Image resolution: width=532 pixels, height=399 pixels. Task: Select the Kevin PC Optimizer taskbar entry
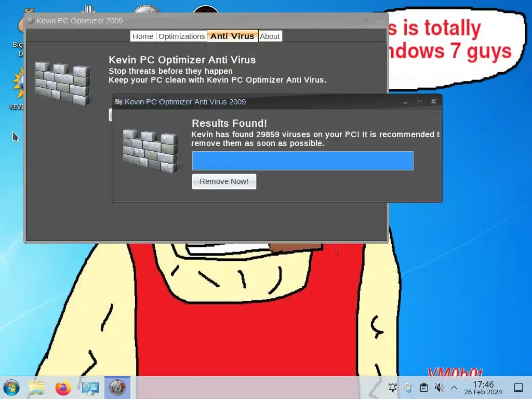point(117,388)
